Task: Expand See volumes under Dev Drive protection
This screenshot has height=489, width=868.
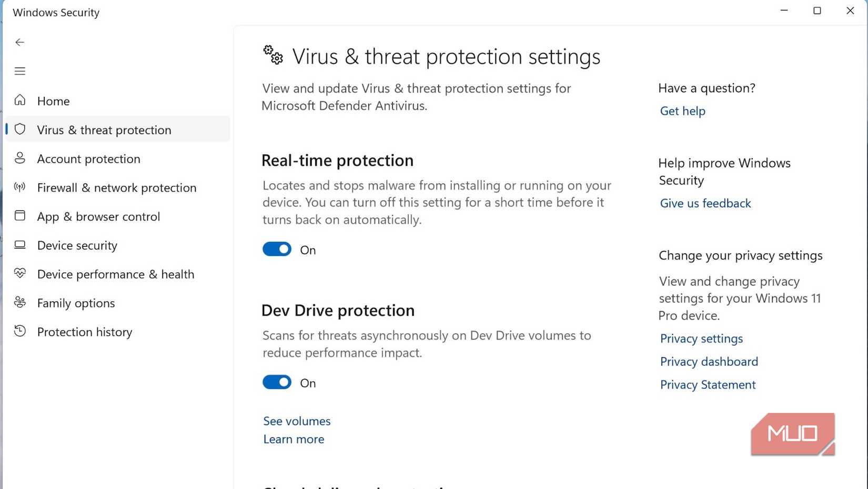Action: [x=296, y=421]
